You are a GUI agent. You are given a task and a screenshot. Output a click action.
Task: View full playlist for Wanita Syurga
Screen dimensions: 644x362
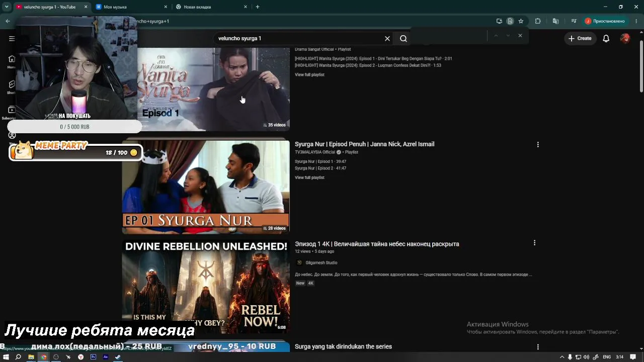pyautogui.click(x=309, y=75)
